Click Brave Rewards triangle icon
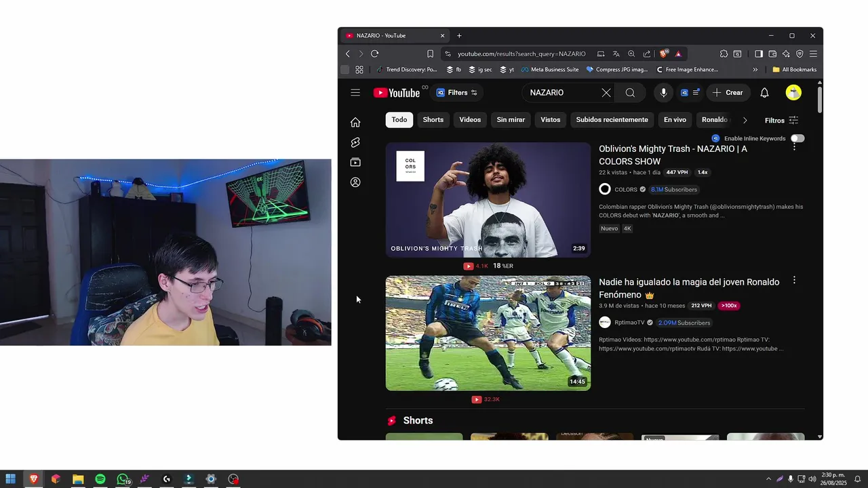 pyautogui.click(x=678, y=54)
